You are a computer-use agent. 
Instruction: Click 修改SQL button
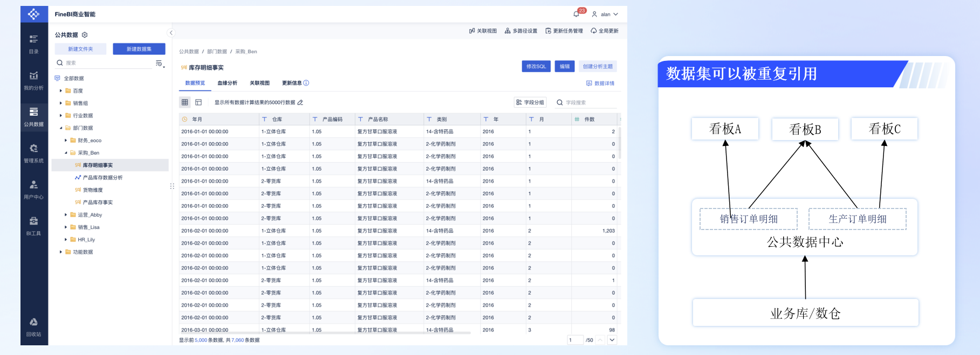(x=536, y=66)
